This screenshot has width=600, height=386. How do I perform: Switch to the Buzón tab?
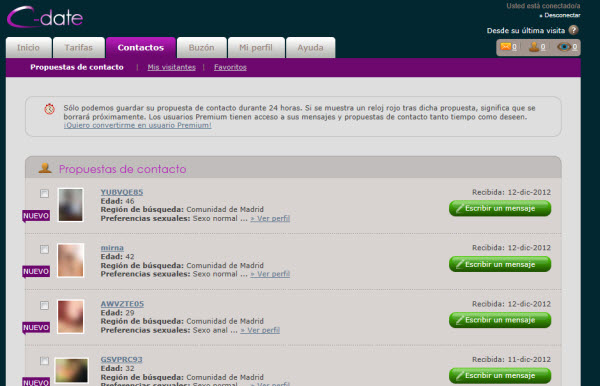(x=202, y=47)
